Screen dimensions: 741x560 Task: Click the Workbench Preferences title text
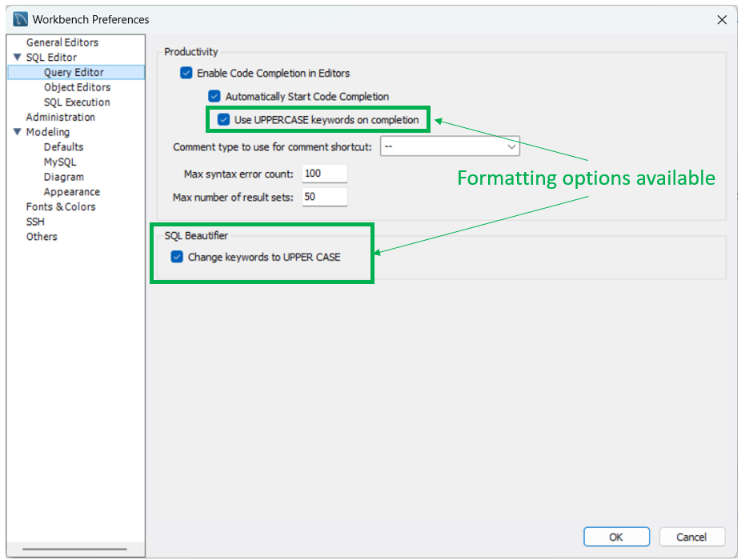[x=90, y=19]
